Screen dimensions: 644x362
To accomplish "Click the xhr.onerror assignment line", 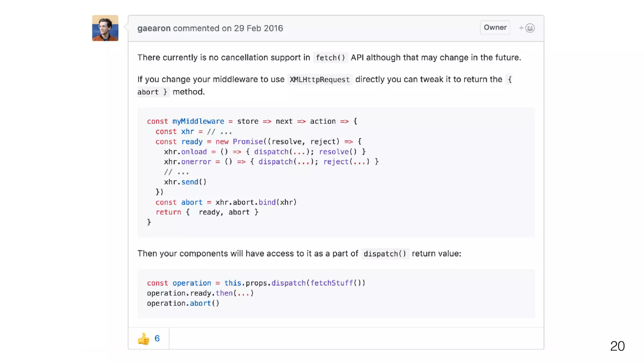I will click(x=271, y=162).
